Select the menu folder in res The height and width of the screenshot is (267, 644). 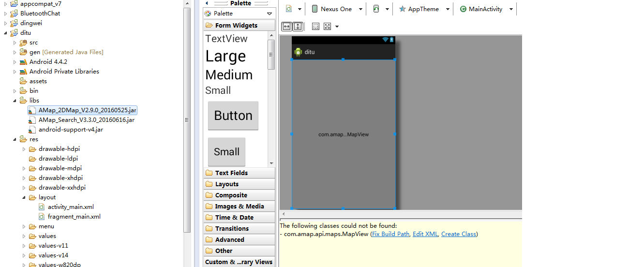tap(46, 226)
